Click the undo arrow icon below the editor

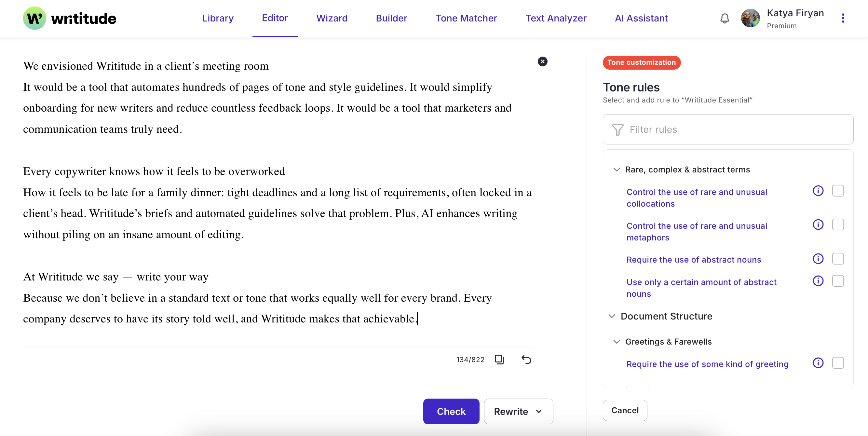(x=526, y=359)
